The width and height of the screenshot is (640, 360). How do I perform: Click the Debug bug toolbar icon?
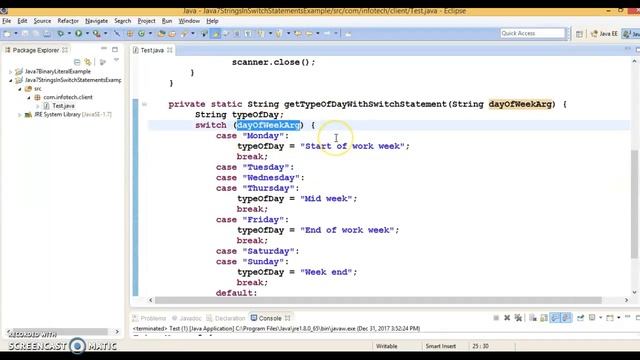click(61, 34)
